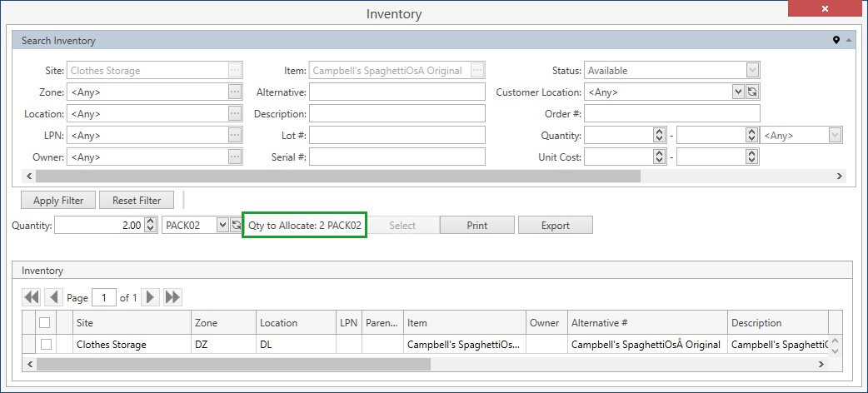Sort by the Location column header

(297, 323)
